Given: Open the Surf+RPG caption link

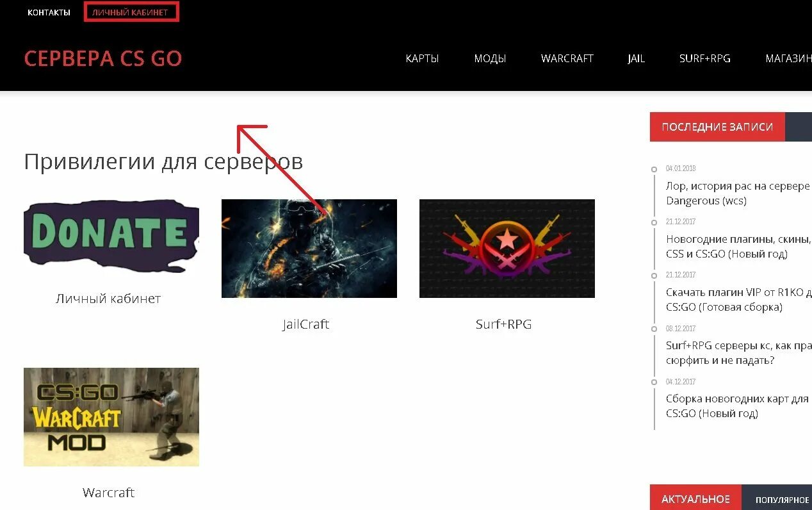Looking at the screenshot, I should pos(504,324).
